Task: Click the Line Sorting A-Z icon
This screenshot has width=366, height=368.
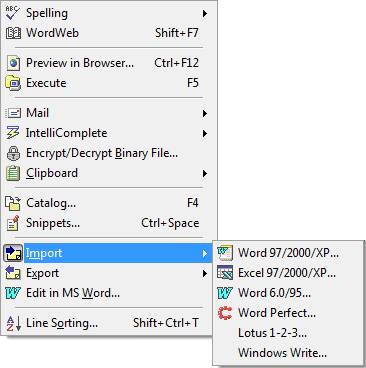Action: click(x=14, y=323)
